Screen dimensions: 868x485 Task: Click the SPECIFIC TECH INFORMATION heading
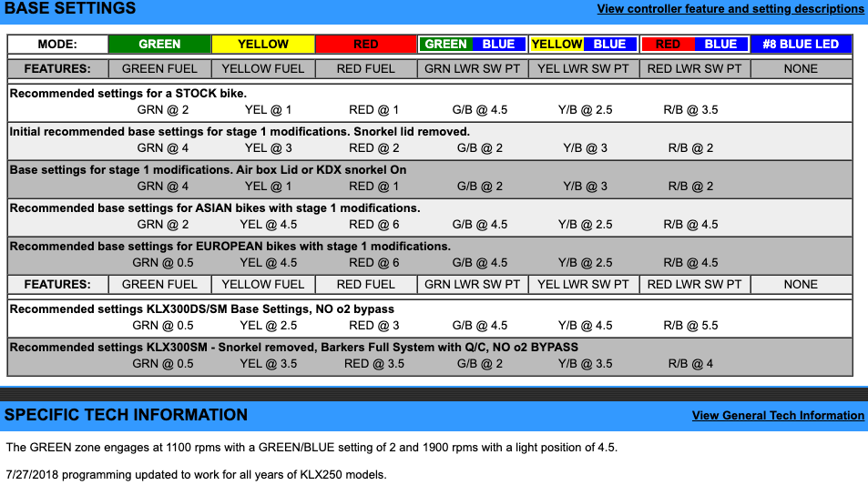pos(126,415)
